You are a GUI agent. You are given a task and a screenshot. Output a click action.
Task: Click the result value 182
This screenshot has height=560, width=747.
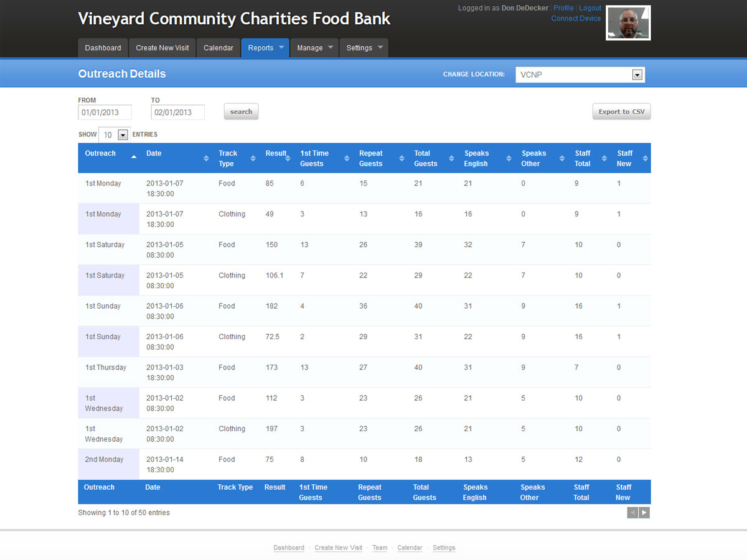[x=271, y=306]
